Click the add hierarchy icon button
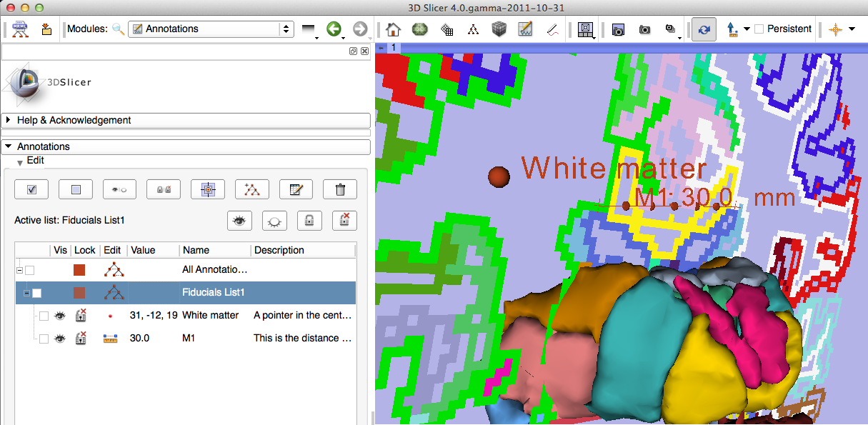Screen dimensions: 868x425 pyautogui.click(x=251, y=189)
